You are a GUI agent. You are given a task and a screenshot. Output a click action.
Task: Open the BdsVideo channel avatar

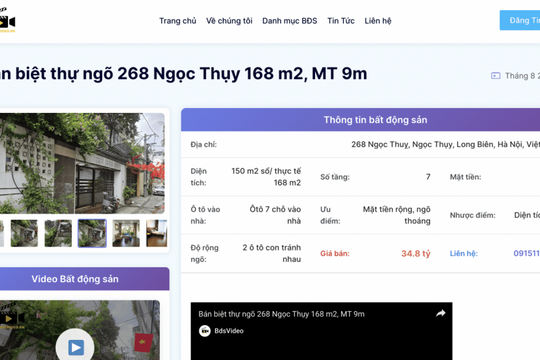pyautogui.click(x=205, y=331)
